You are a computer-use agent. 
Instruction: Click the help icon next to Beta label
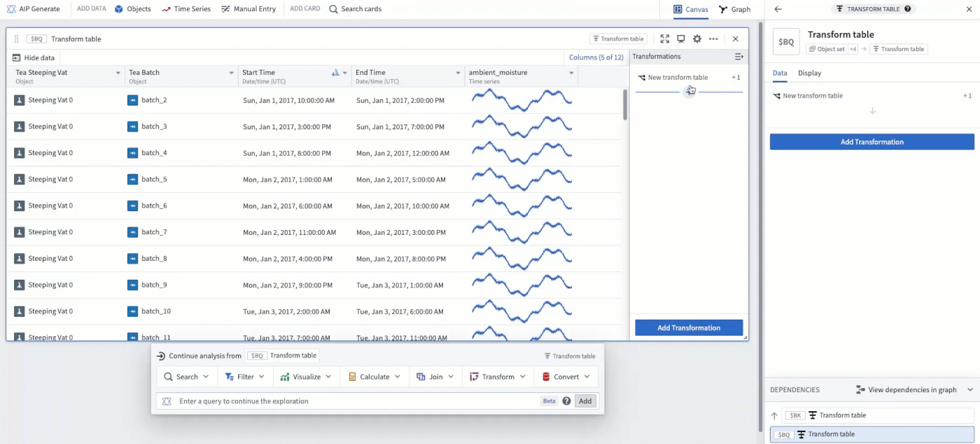tap(566, 401)
